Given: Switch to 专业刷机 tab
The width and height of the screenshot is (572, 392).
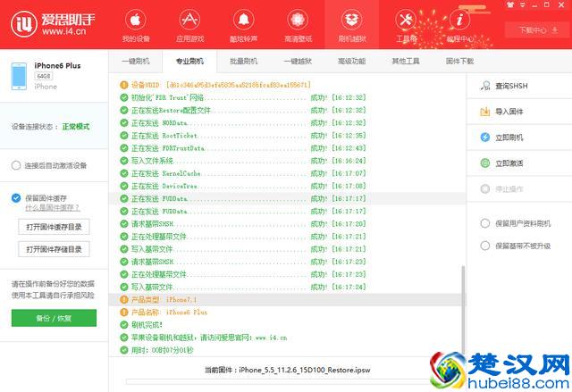Looking at the screenshot, I should [189, 61].
